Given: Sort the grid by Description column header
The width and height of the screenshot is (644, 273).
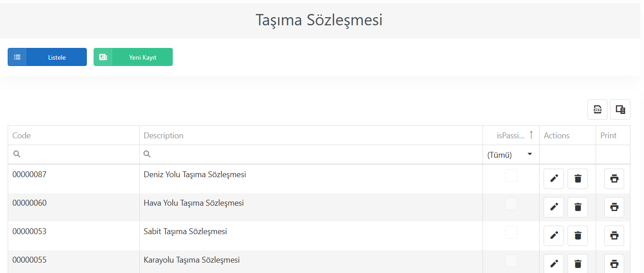Looking at the screenshot, I should (311, 135).
